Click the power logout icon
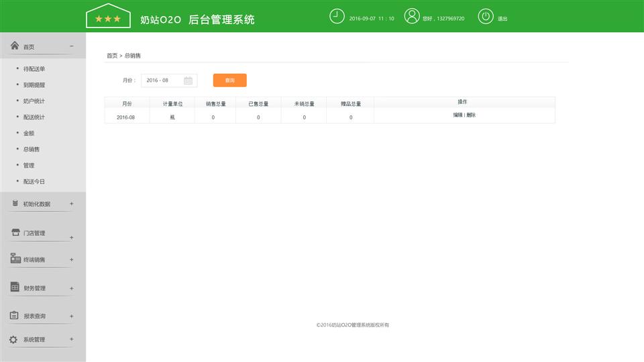Viewport: 644px width, 362px height. (486, 17)
